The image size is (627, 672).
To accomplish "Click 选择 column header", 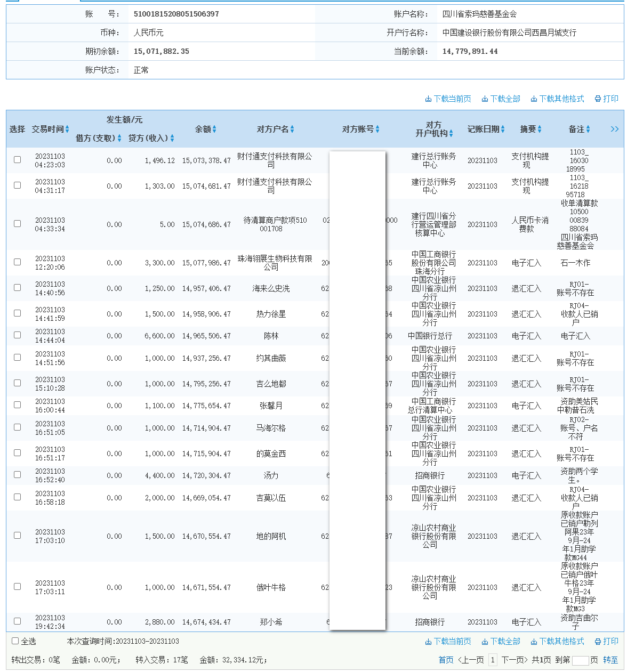I will coord(17,129).
